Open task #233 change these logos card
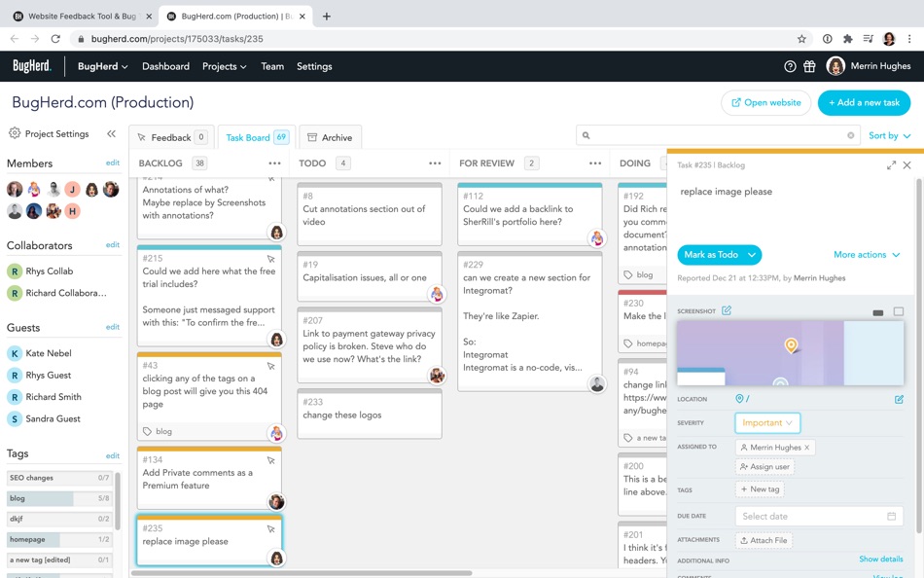The height and width of the screenshot is (578, 924). point(370,414)
